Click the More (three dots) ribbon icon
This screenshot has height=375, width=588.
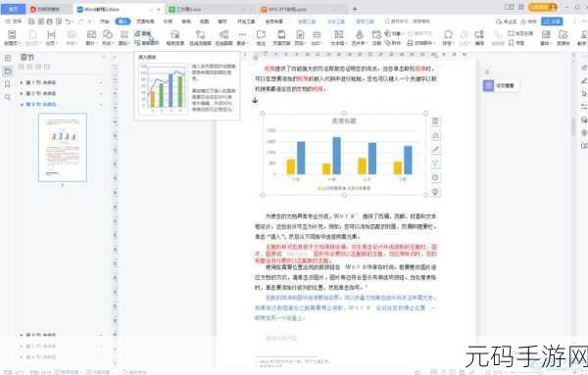(243, 35)
